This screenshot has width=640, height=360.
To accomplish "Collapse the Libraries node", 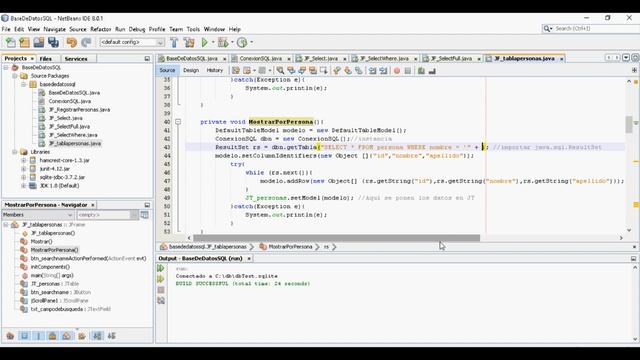I will (15, 152).
